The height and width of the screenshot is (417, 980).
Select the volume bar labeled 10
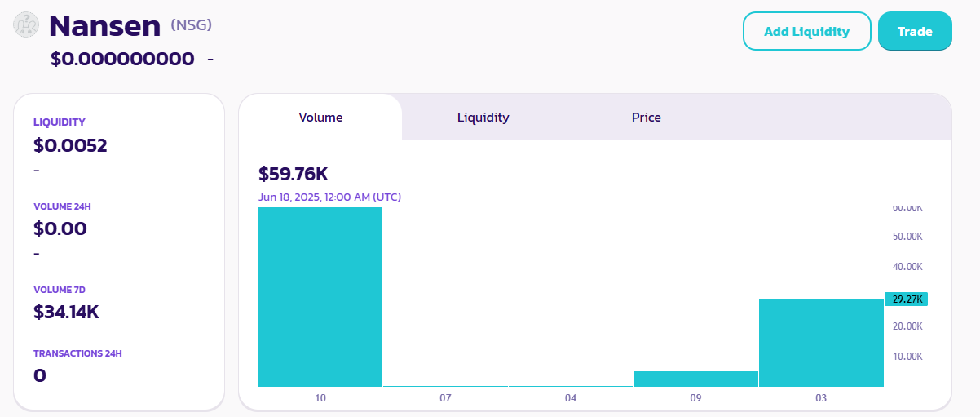coord(320,297)
